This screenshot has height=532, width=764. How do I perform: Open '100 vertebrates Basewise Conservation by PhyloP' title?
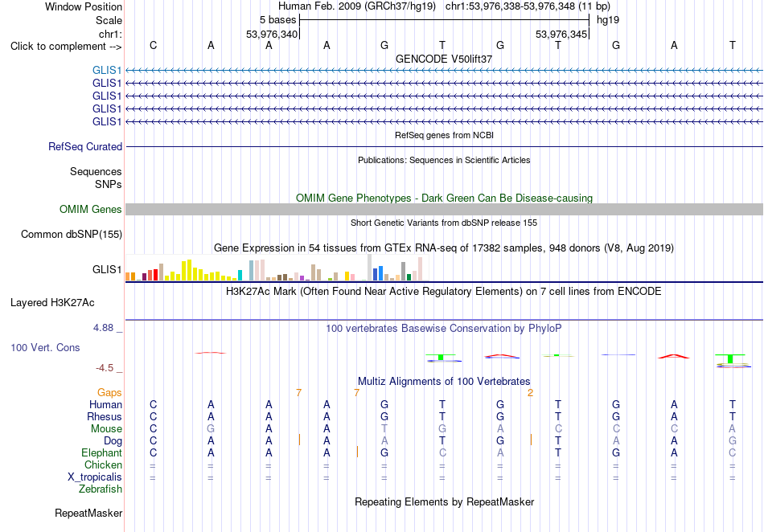pos(444,329)
